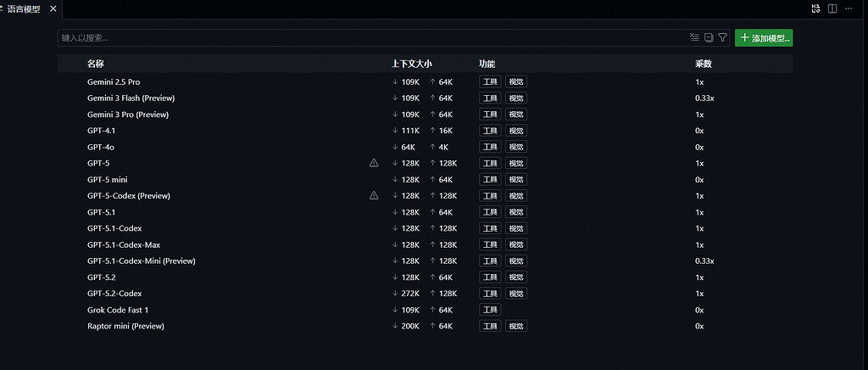Click the 工具 badge on GPT-5.2-Codex row

[490, 294]
